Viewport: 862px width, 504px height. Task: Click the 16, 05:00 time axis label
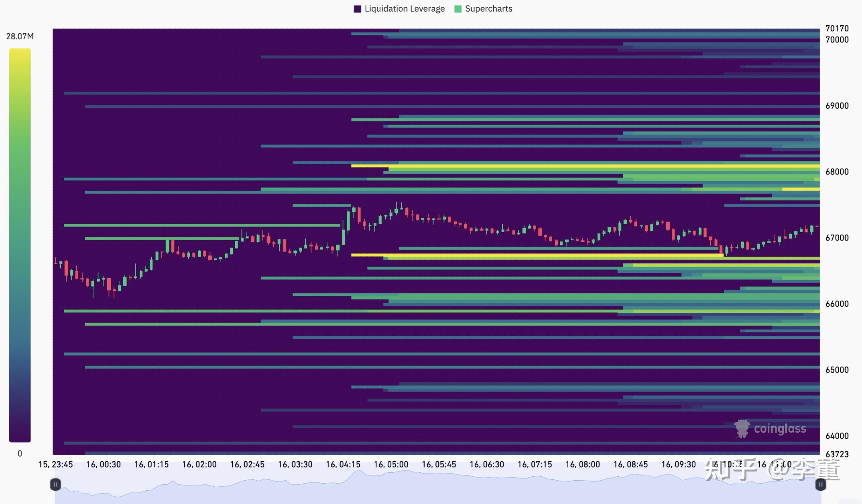(391, 464)
